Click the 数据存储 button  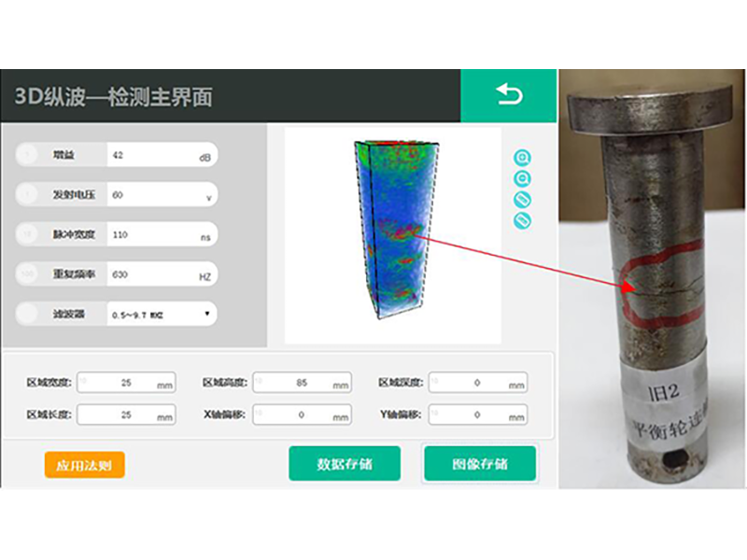point(345,464)
